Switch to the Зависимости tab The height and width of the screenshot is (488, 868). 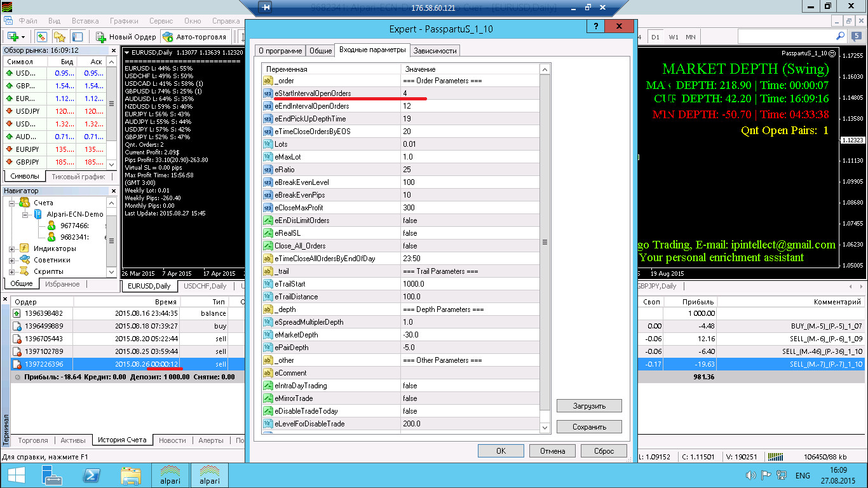coord(435,50)
